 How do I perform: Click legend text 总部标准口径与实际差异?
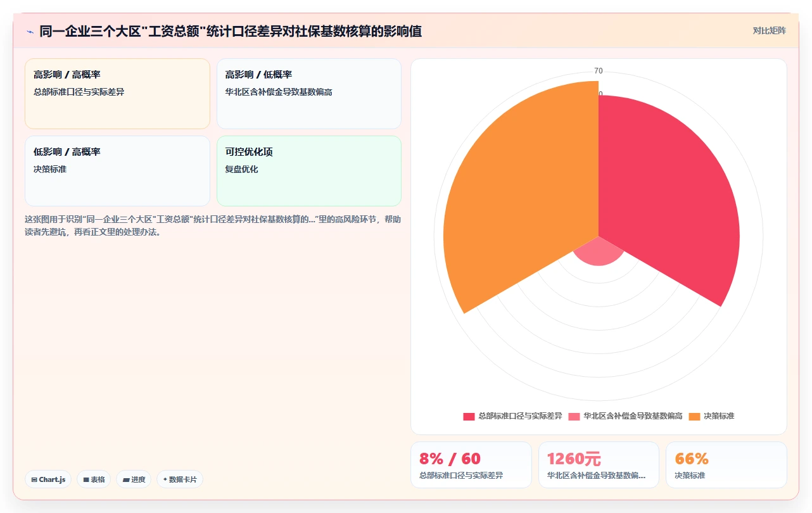[x=520, y=416]
